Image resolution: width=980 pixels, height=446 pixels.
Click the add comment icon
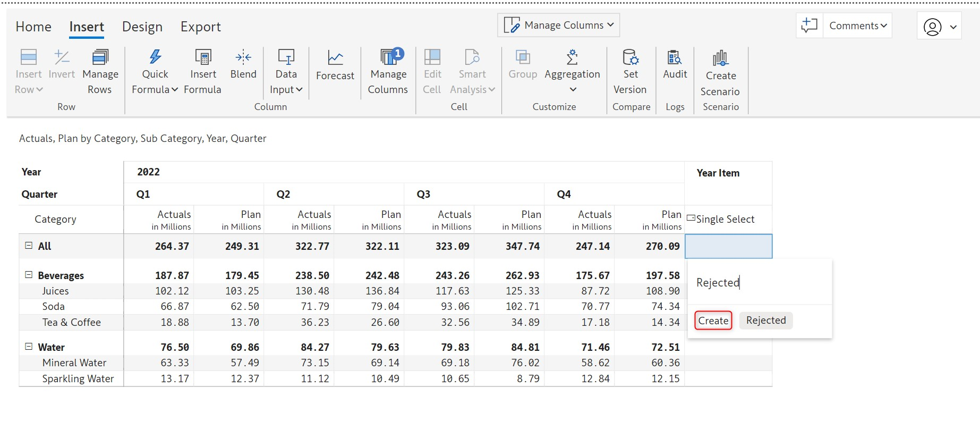coord(809,26)
